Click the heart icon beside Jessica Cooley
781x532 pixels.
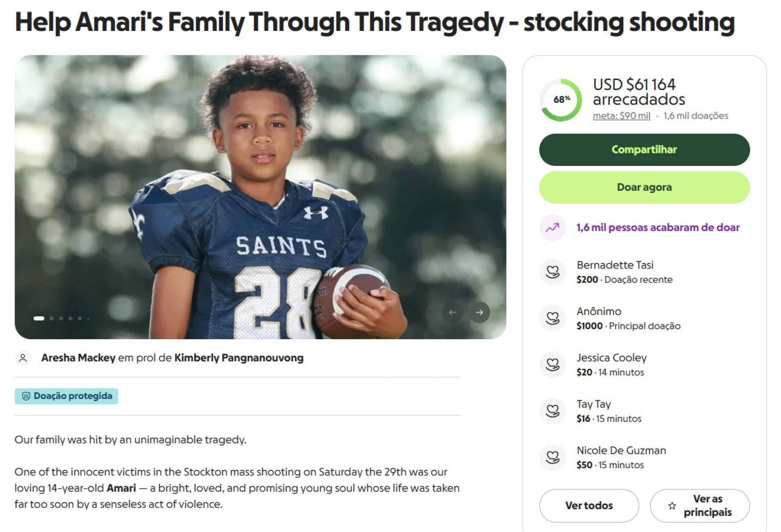(552, 364)
